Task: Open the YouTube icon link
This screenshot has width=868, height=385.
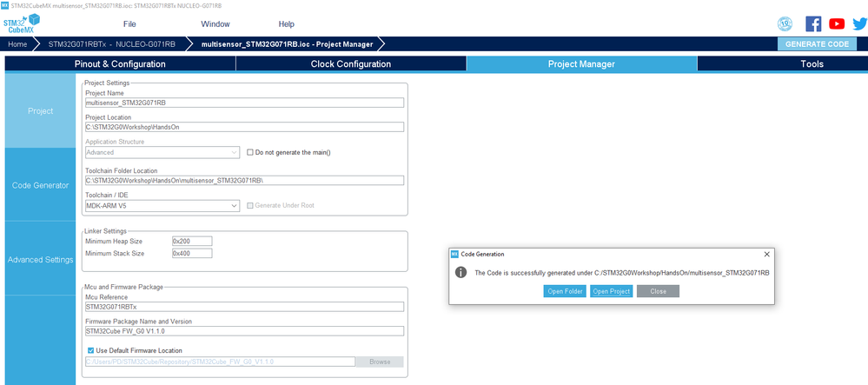Action: click(x=837, y=23)
